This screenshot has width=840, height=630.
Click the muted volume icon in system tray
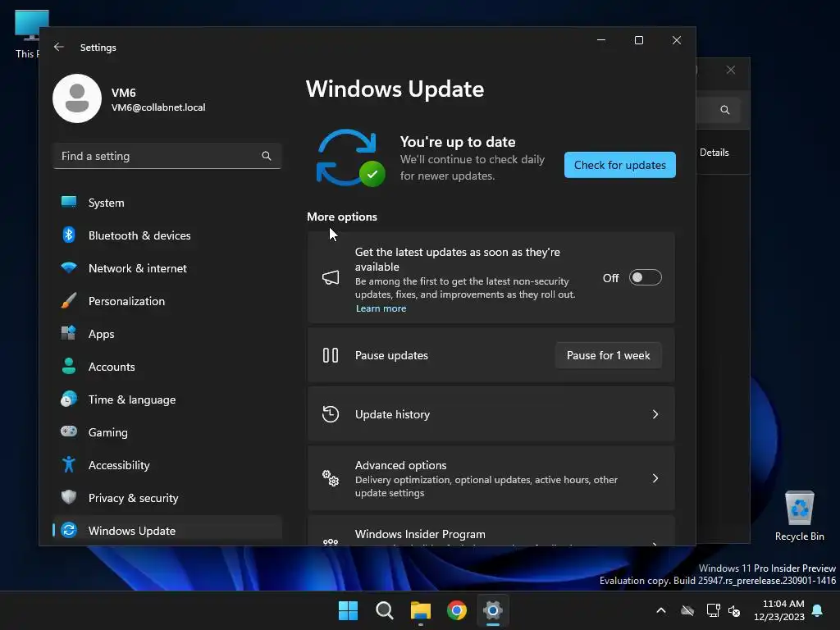[734, 610]
